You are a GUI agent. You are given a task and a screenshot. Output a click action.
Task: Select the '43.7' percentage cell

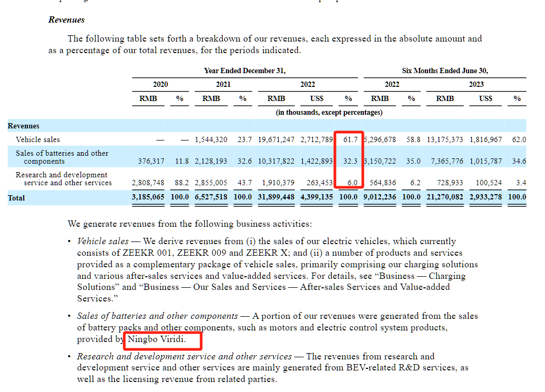[x=245, y=183]
